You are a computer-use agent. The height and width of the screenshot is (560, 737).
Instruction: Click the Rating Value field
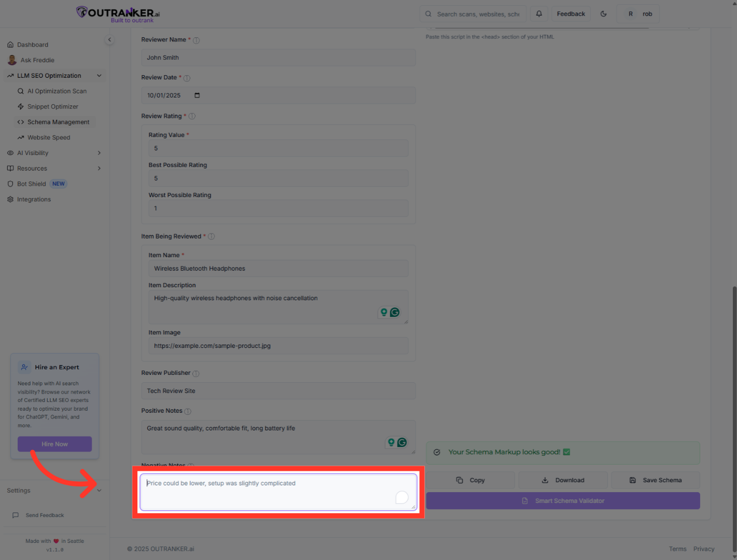(278, 148)
